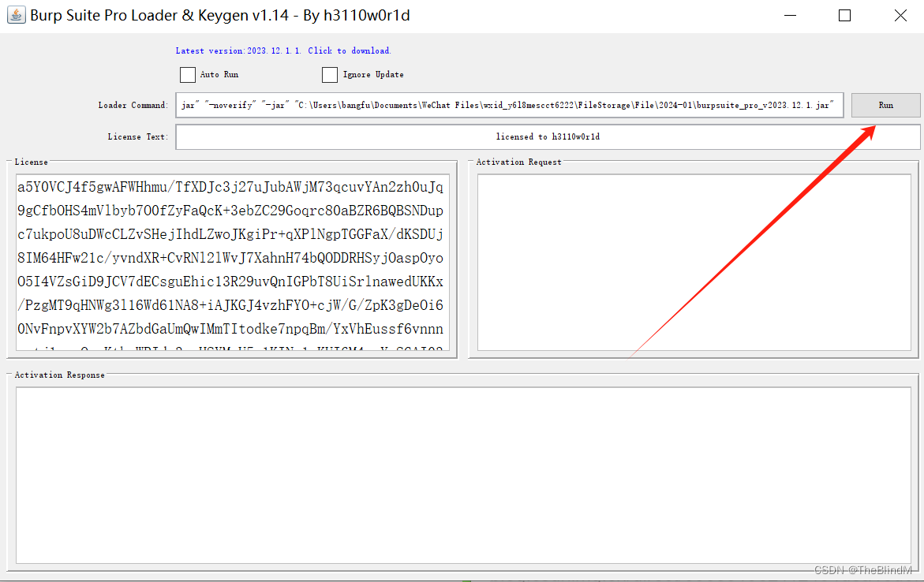The width and height of the screenshot is (924, 582).
Task: Click the 'Activation Response' panel title
Action: 59,375
